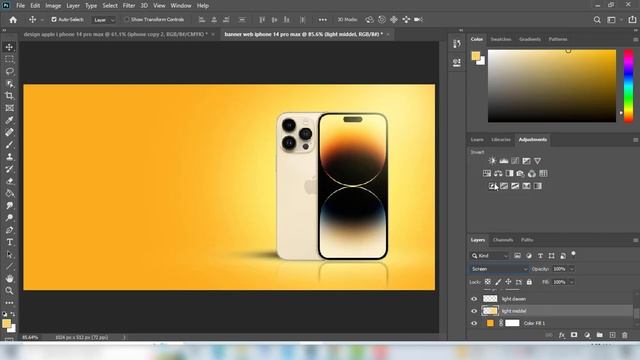Open the Screen blend mode dropdown
Viewport: 640px width, 360px height.
pyautogui.click(x=499, y=269)
